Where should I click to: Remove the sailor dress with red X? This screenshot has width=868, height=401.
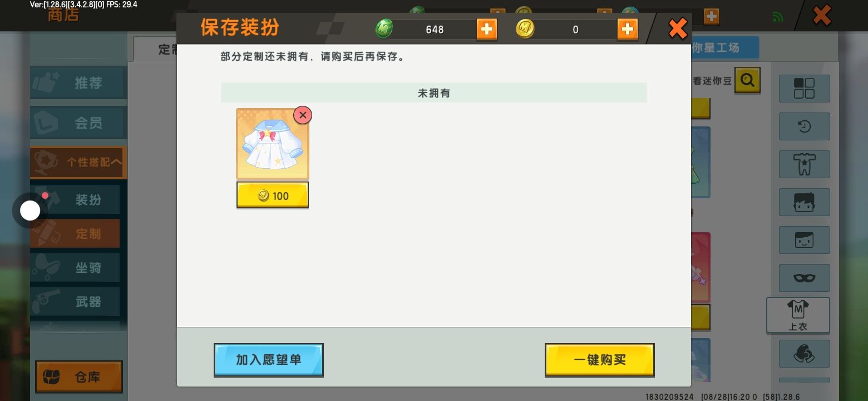(x=303, y=115)
